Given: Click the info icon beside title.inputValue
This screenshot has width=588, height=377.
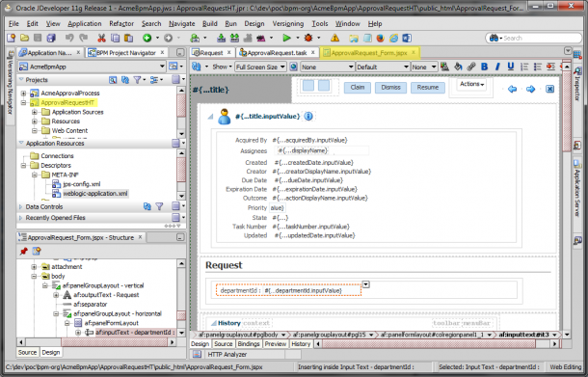Looking at the screenshot, I should (x=308, y=117).
